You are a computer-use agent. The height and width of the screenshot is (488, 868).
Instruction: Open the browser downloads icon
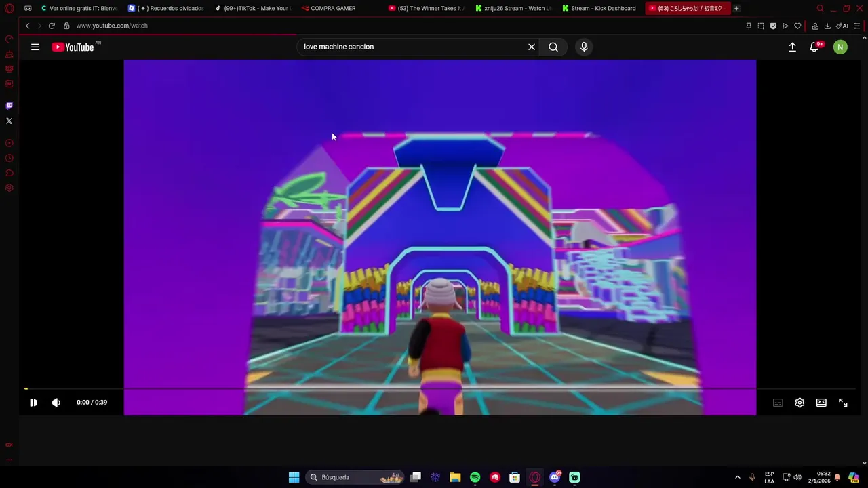pos(827,26)
